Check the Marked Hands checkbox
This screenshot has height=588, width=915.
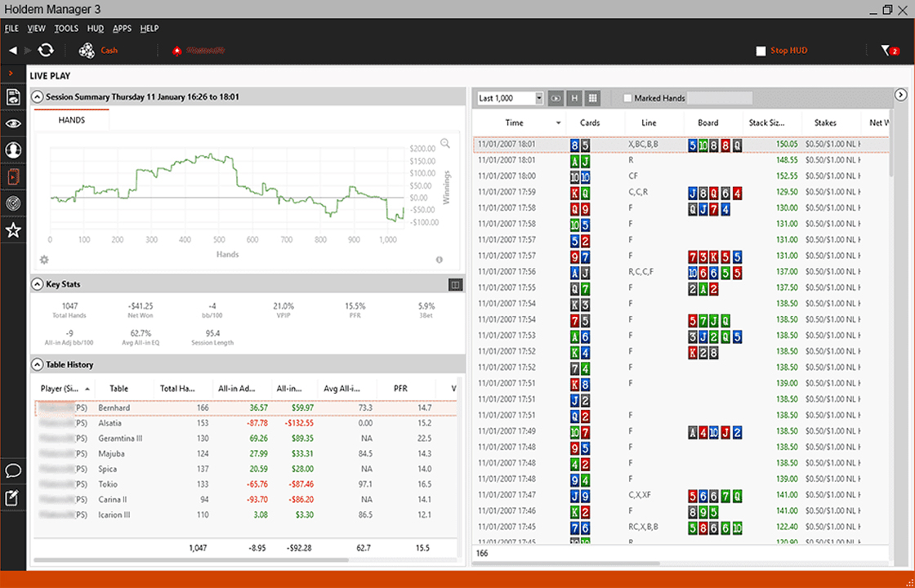tap(628, 99)
